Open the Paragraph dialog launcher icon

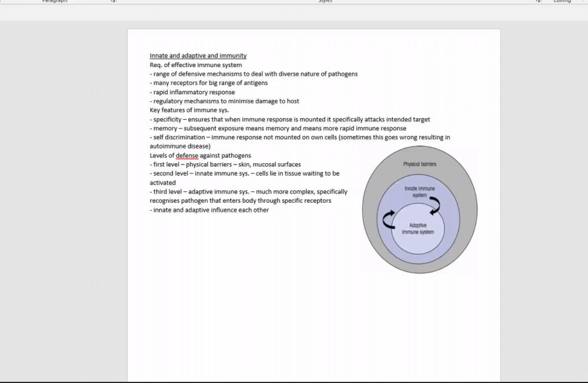pos(113,1)
